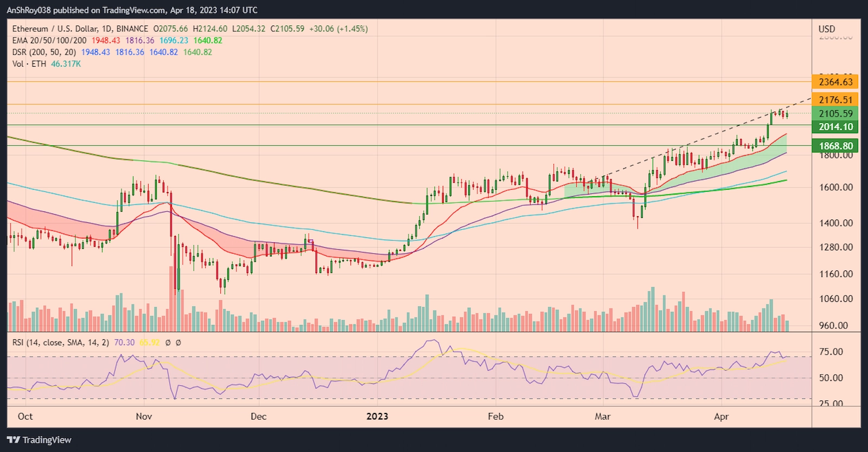The image size is (868, 452).
Task: Open the USD currency selector on price axis
Action: point(827,29)
